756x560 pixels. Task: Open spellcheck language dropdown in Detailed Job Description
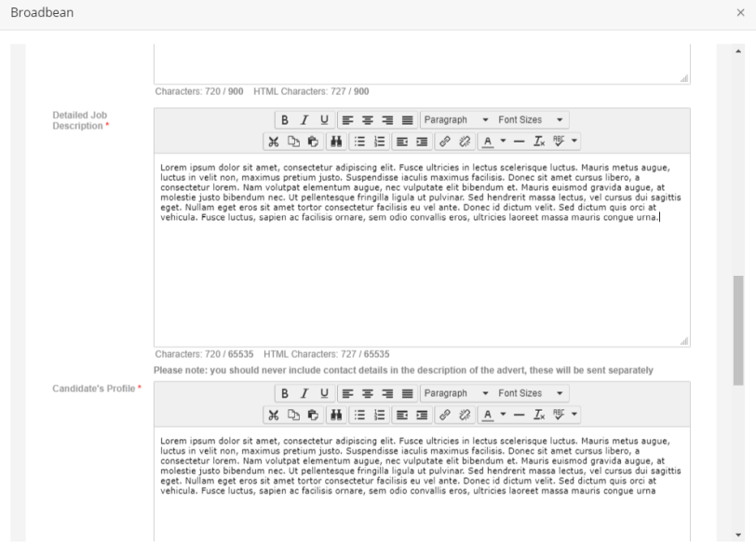[x=574, y=142]
